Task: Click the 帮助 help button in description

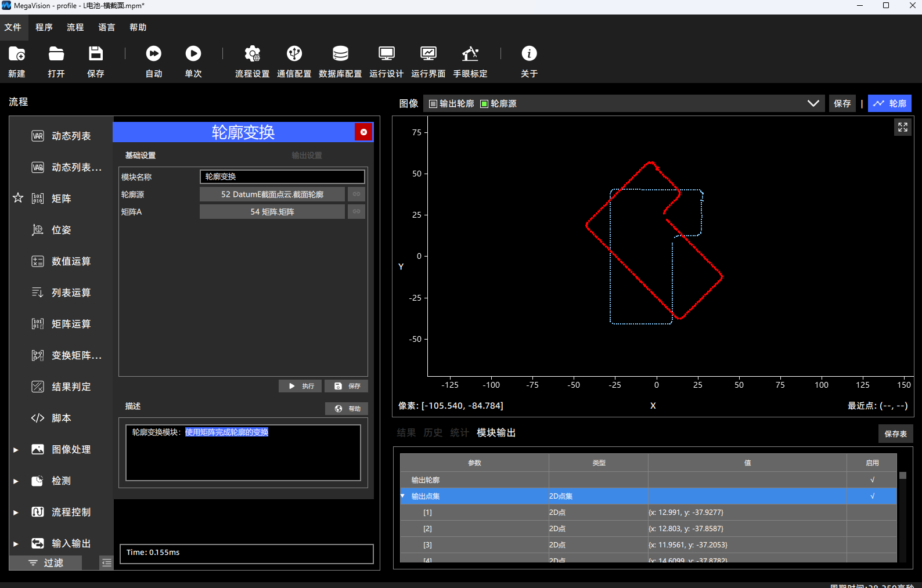Action: [347, 409]
